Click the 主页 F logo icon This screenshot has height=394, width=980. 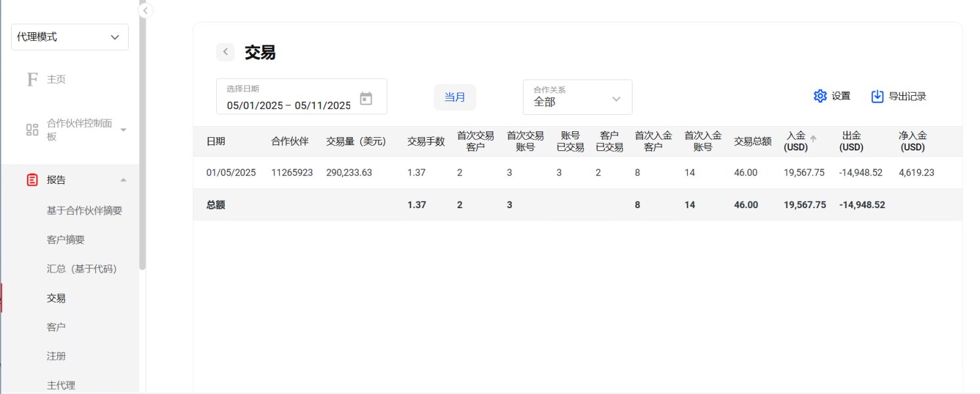(x=32, y=79)
